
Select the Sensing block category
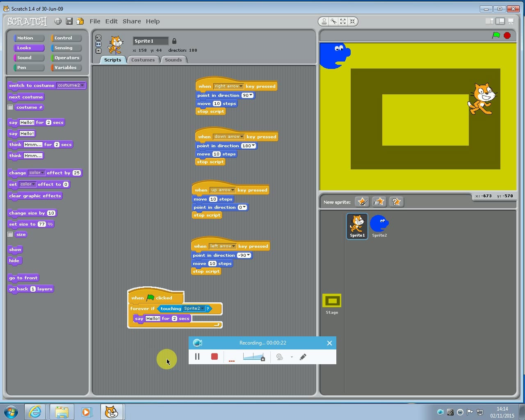point(66,48)
